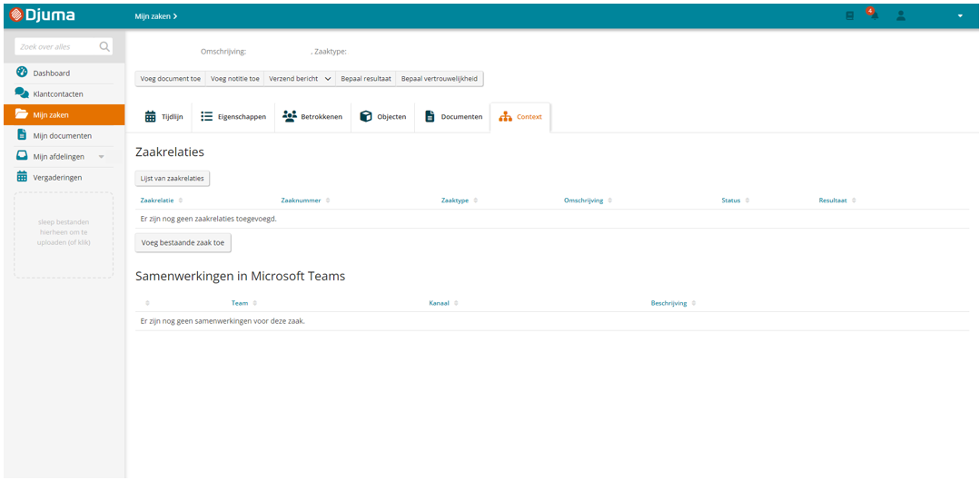Expand Mijn afdelingen submenu arrow
The width and height of the screenshot is (980, 480).
[x=101, y=157]
